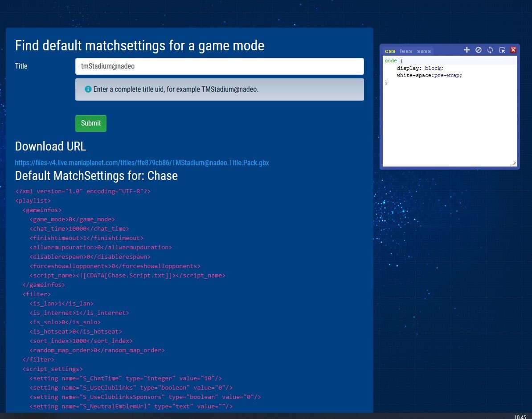
Task: Click the script_name Chase.Script.txt line
Action: point(127,275)
